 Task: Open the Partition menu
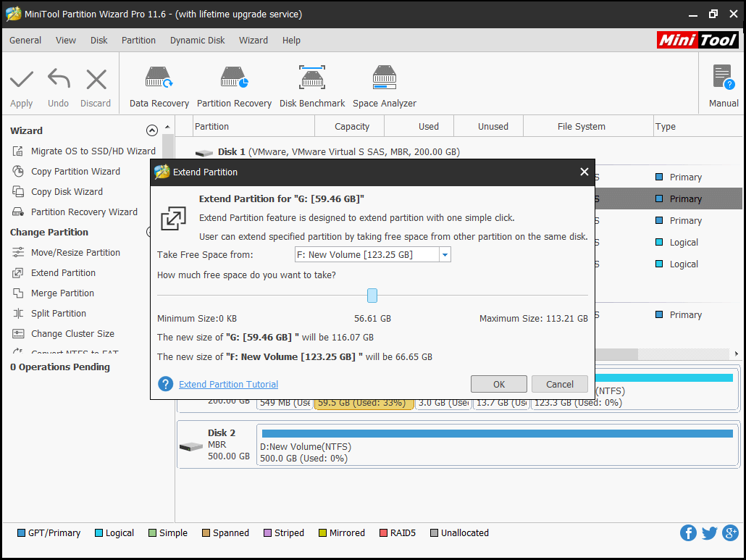point(138,41)
